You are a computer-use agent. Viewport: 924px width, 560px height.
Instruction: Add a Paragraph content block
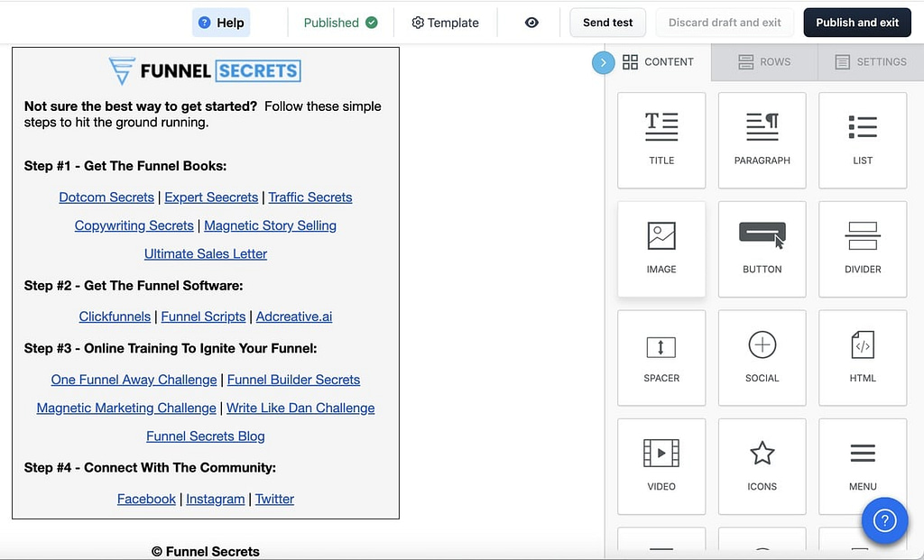[x=762, y=140]
